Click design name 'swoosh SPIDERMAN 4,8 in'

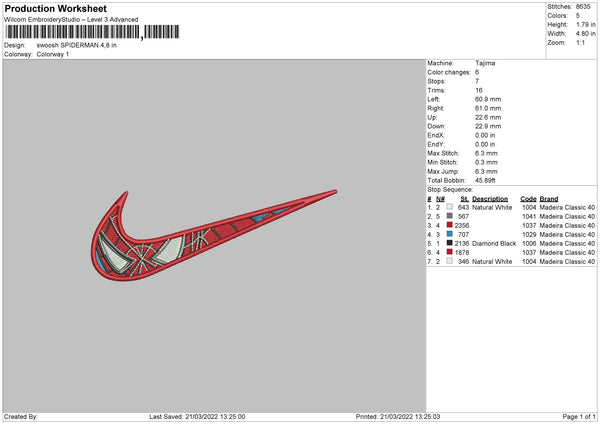[x=77, y=45]
